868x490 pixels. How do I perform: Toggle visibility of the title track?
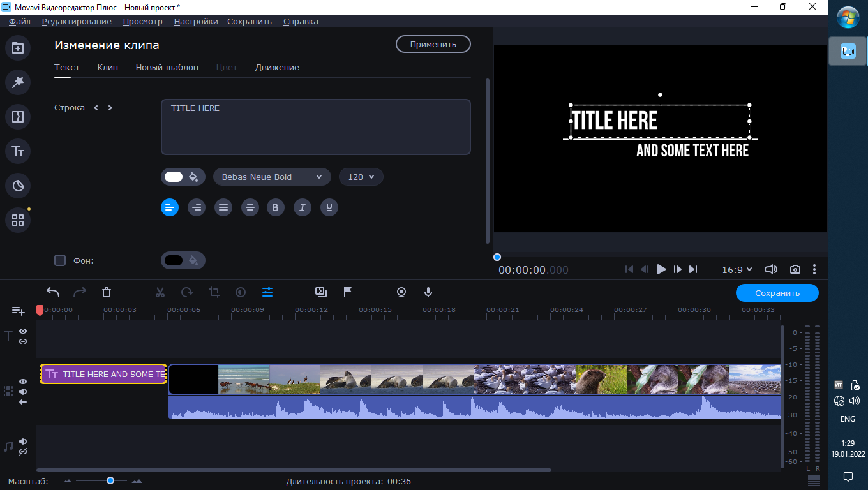(23, 331)
